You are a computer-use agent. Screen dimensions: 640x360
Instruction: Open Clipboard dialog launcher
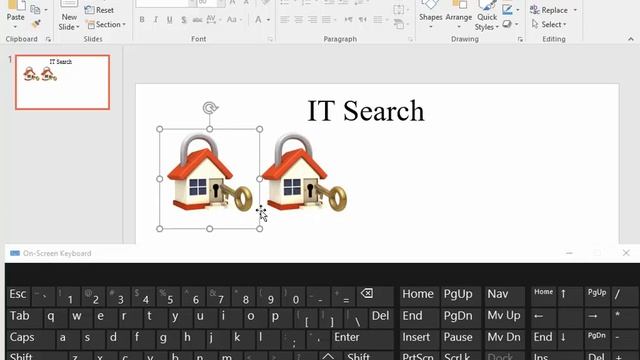tap(48, 39)
